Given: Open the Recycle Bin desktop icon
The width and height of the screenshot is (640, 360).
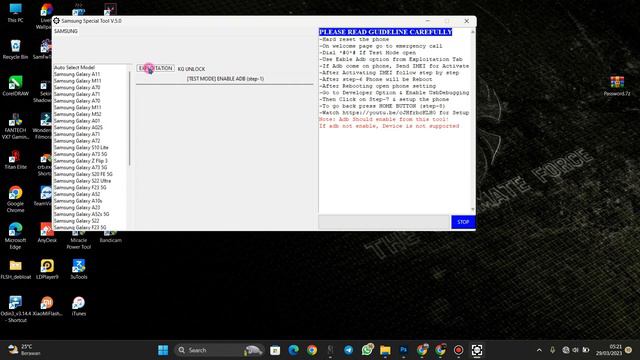Looking at the screenshot, I should click(x=16, y=49).
